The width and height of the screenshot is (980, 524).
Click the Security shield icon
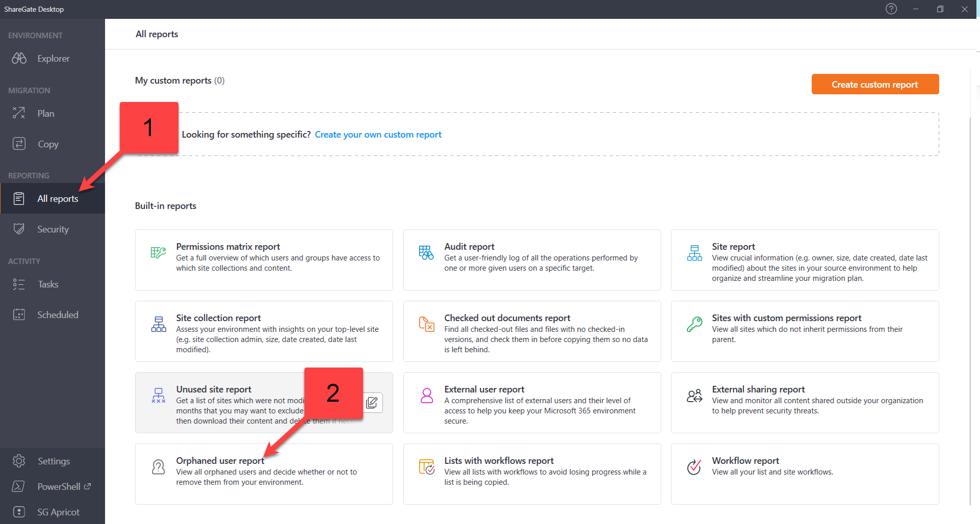pos(19,229)
